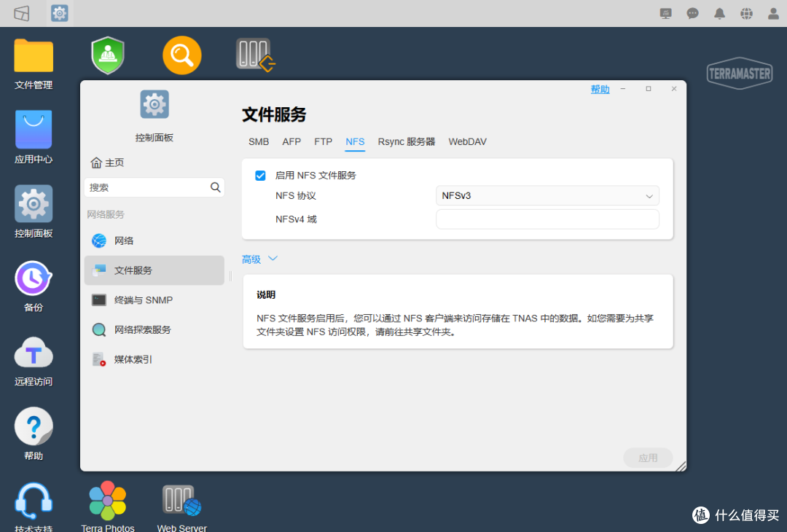Switch to the SMB tab
The image size is (787, 532).
pos(259,141)
